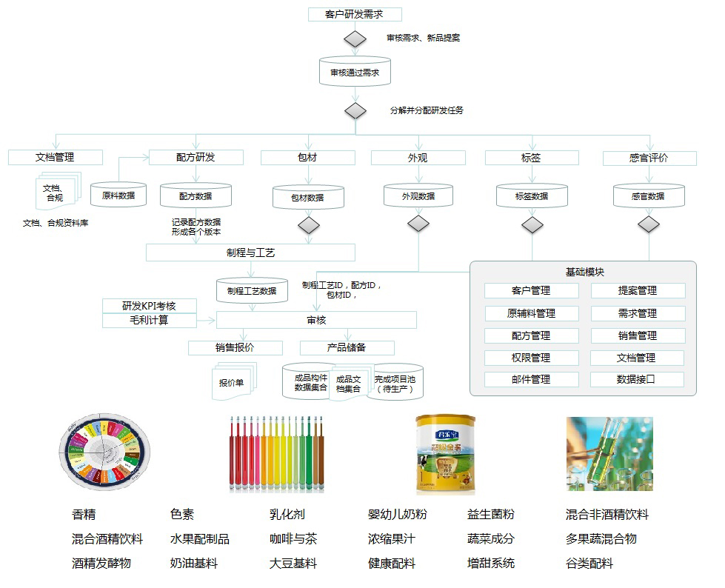Click the flavor wheel image
725x588 pixels.
104,452
